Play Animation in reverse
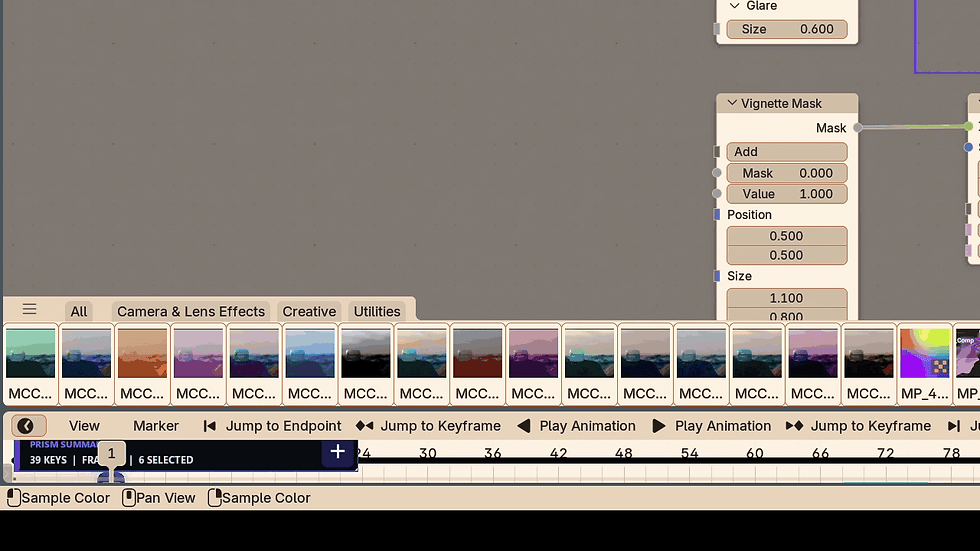Viewport: 980px width, 551px height. click(576, 426)
